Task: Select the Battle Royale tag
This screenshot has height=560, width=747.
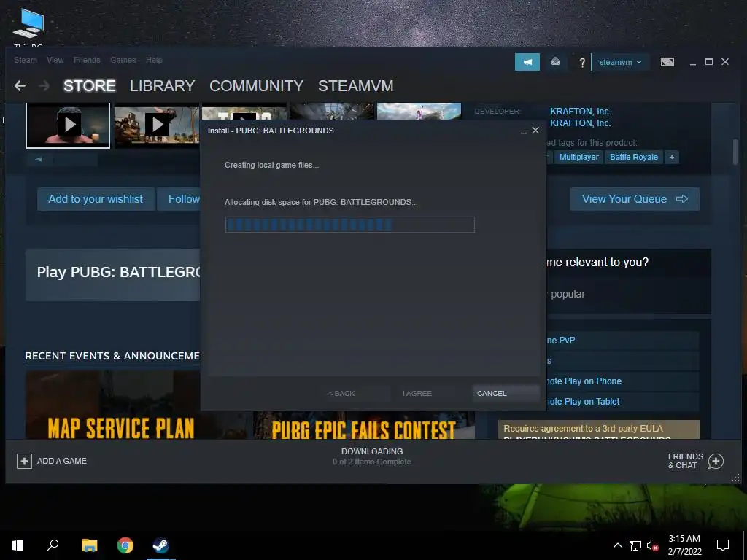Action: tap(634, 157)
